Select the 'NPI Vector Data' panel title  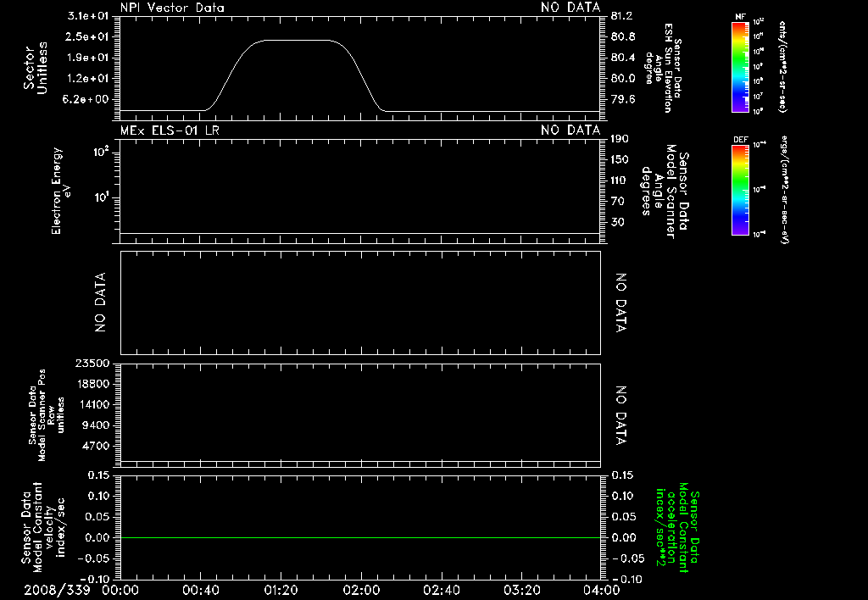(172, 8)
